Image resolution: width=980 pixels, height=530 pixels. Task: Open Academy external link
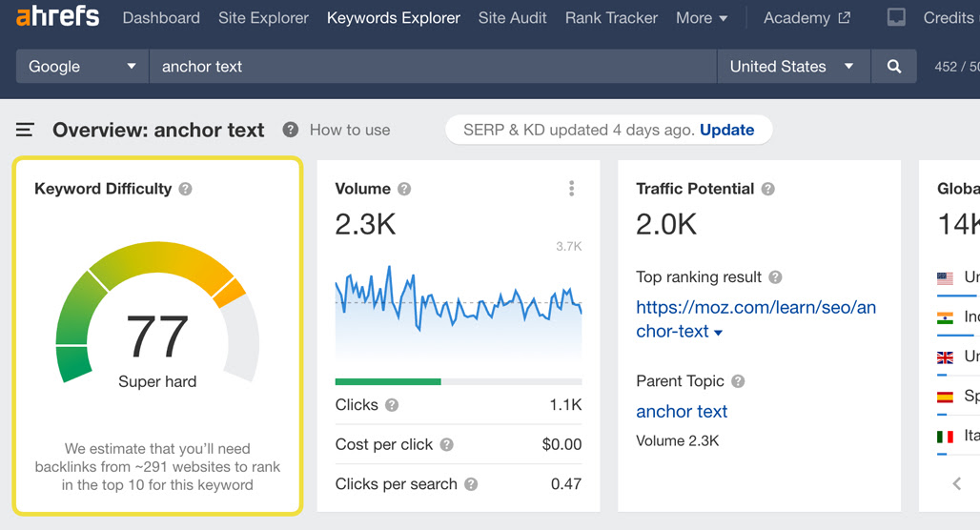coord(806,18)
